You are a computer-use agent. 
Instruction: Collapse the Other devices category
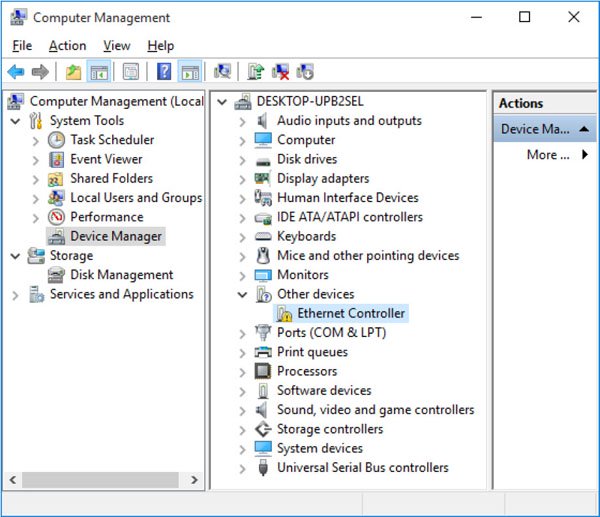pos(242,294)
